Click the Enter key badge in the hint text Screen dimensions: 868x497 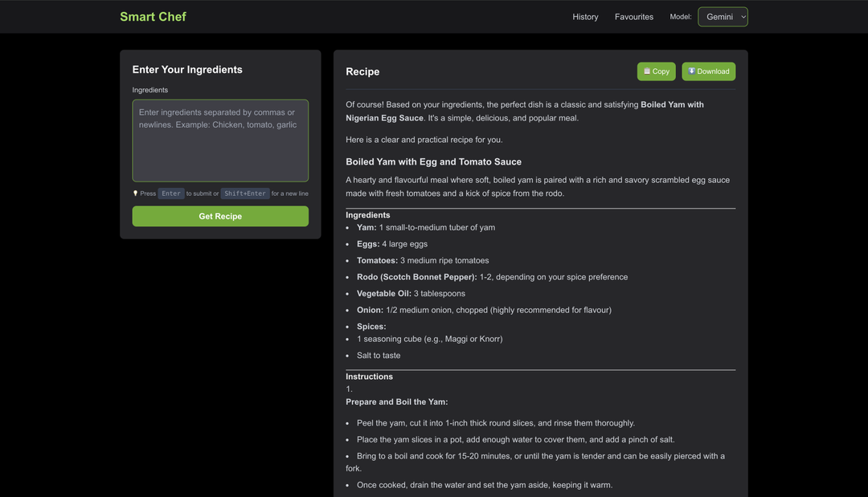click(171, 193)
